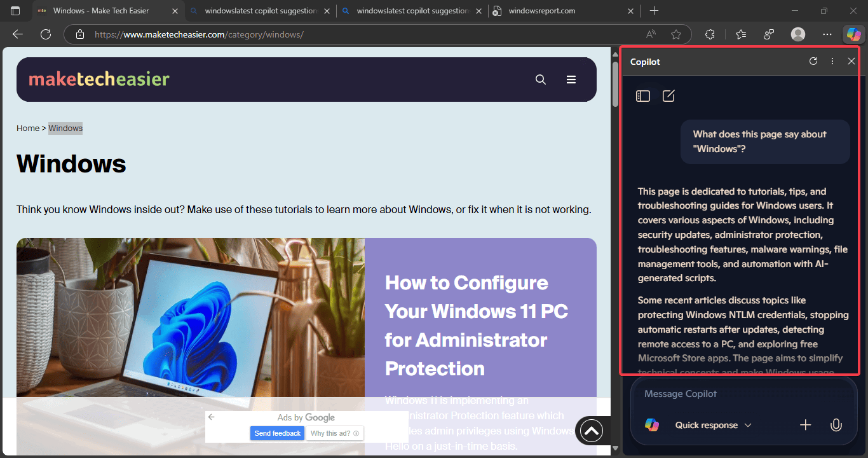Open the user profile avatar

[798, 34]
